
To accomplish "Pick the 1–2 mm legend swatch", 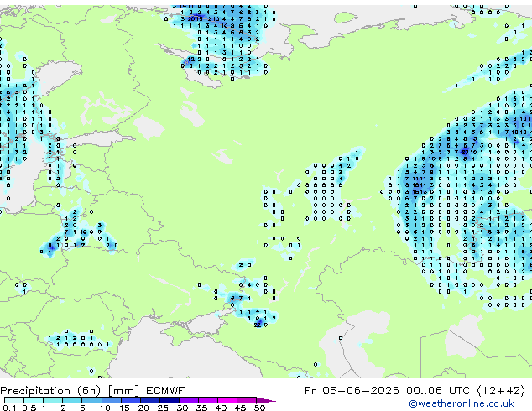I will [x=53, y=400].
